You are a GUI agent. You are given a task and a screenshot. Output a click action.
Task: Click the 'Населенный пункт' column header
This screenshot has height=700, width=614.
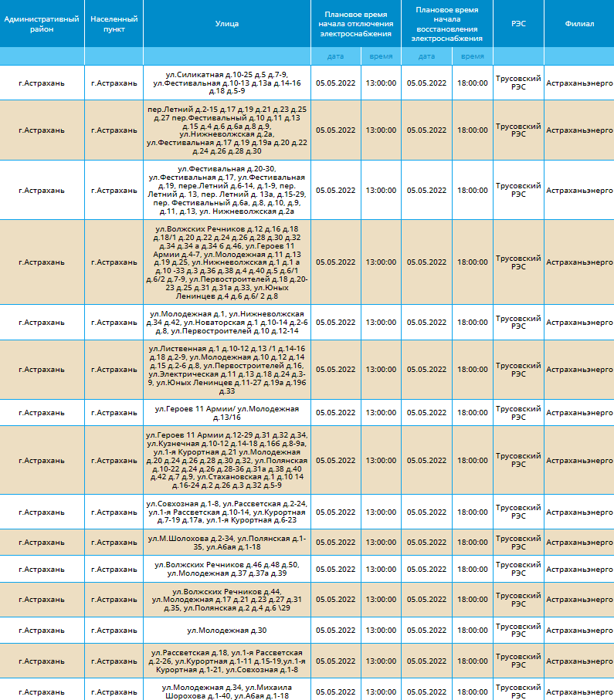point(114,24)
